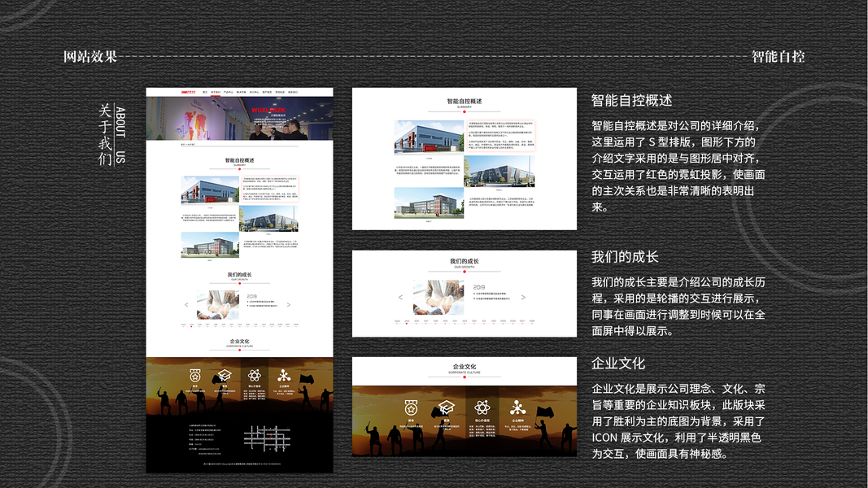
Task: Click the street map graphic in the mockup footer
Action: (268, 438)
